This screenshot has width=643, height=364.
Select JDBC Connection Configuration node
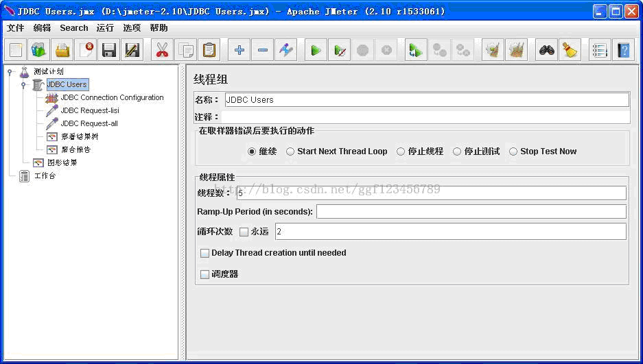click(x=112, y=97)
